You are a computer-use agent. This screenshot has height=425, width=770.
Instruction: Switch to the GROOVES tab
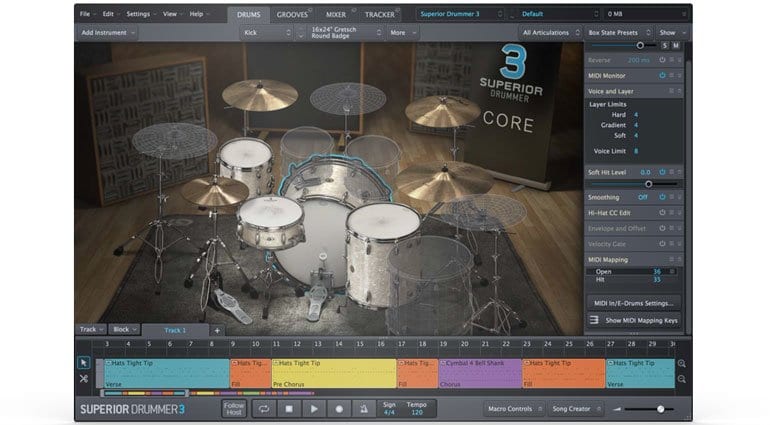[292, 14]
